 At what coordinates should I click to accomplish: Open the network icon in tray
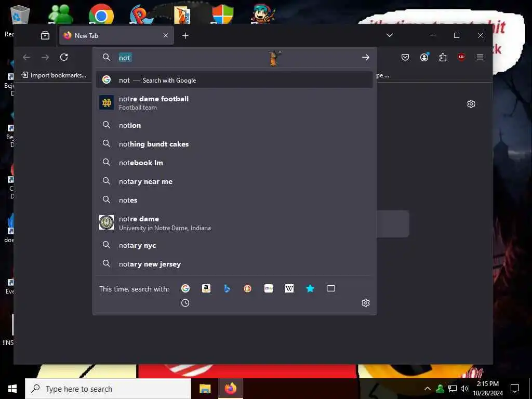coord(453,389)
